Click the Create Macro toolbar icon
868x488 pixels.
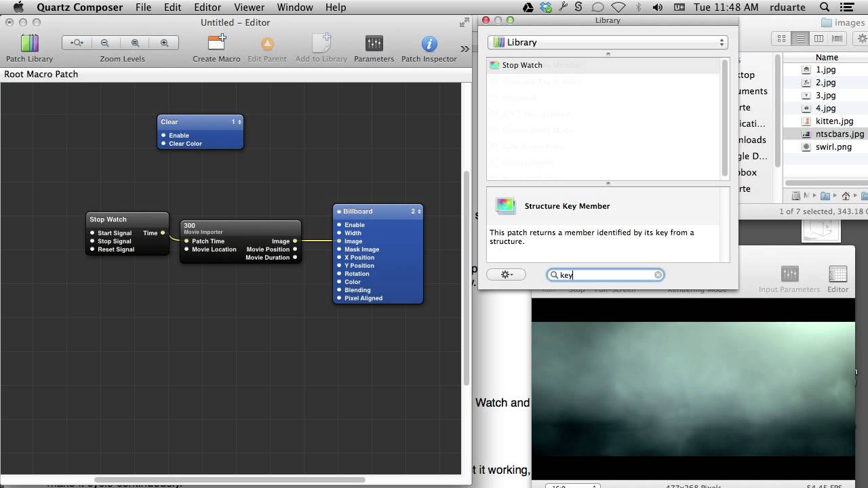pyautogui.click(x=216, y=43)
